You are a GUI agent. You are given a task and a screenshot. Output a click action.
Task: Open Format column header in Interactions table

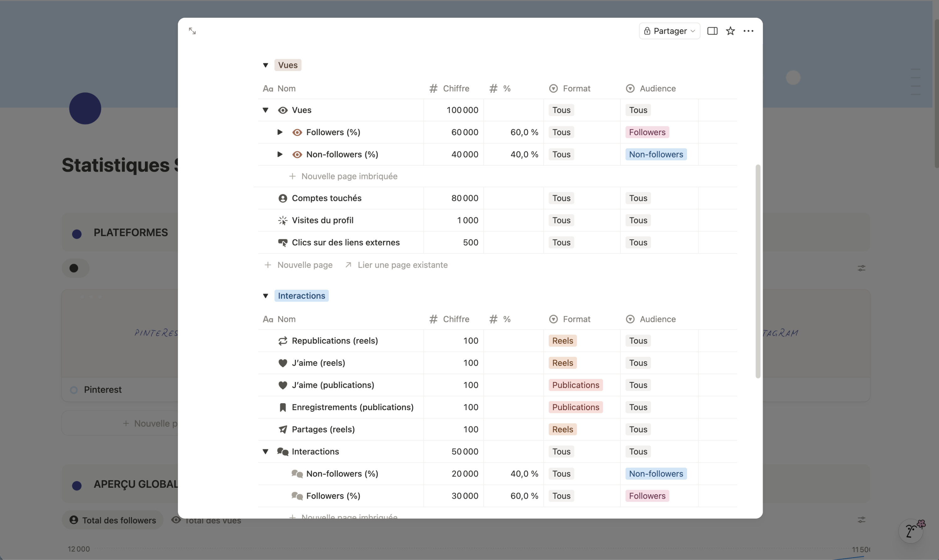click(582, 319)
